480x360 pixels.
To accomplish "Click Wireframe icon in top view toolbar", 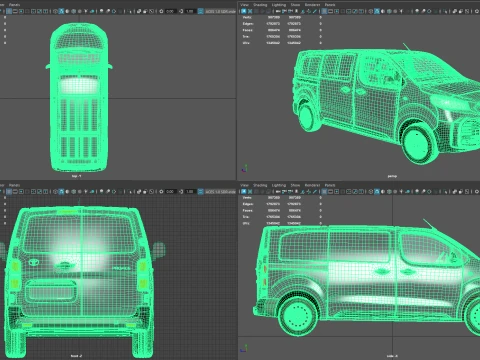I will point(55,11).
